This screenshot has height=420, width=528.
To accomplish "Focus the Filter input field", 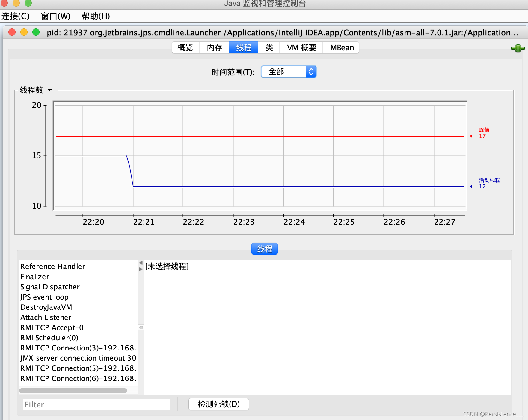I will tap(96, 404).
